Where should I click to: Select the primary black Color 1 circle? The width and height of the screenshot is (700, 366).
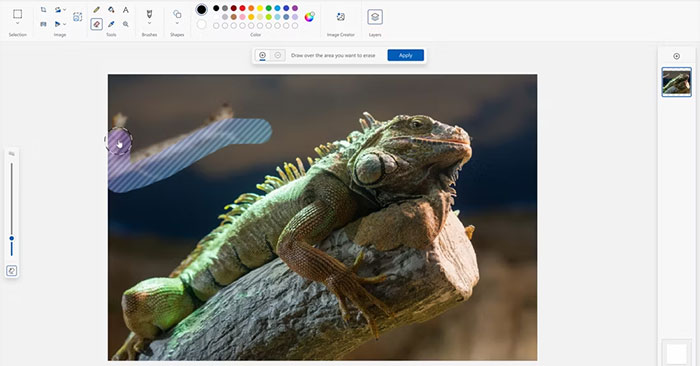202,9
